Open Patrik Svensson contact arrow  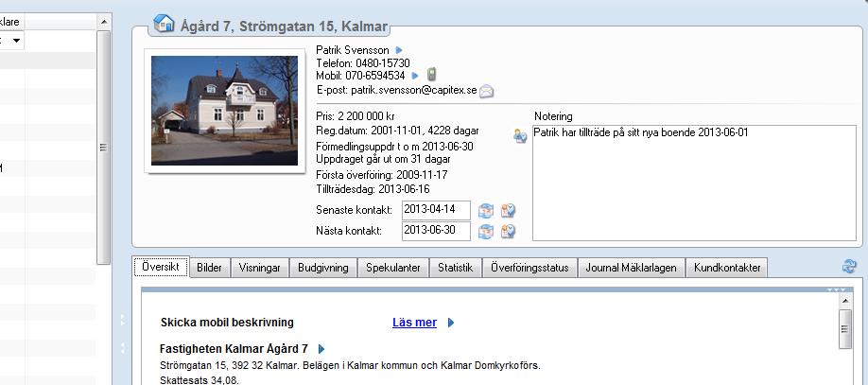point(399,50)
